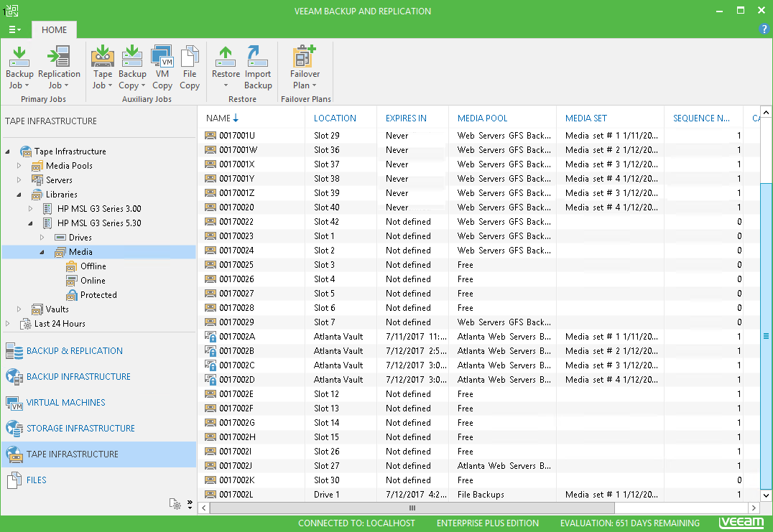Image resolution: width=773 pixels, height=532 pixels.
Task: Click the horizontal scrollbar thumb
Action: pyautogui.click(x=412, y=508)
